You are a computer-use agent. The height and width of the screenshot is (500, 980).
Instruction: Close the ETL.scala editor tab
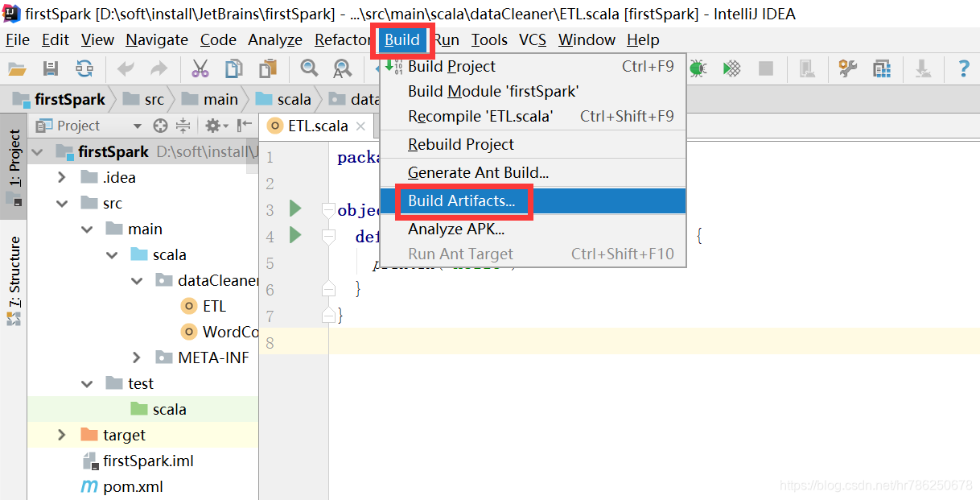click(x=360, y=126)
